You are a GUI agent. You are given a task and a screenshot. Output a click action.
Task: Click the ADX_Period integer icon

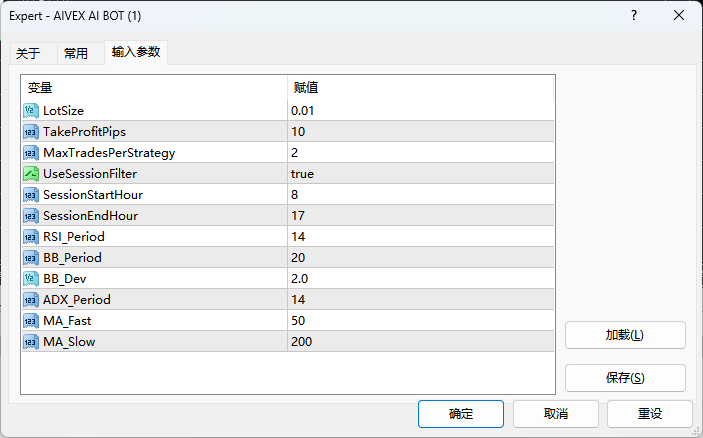[31, 299]
